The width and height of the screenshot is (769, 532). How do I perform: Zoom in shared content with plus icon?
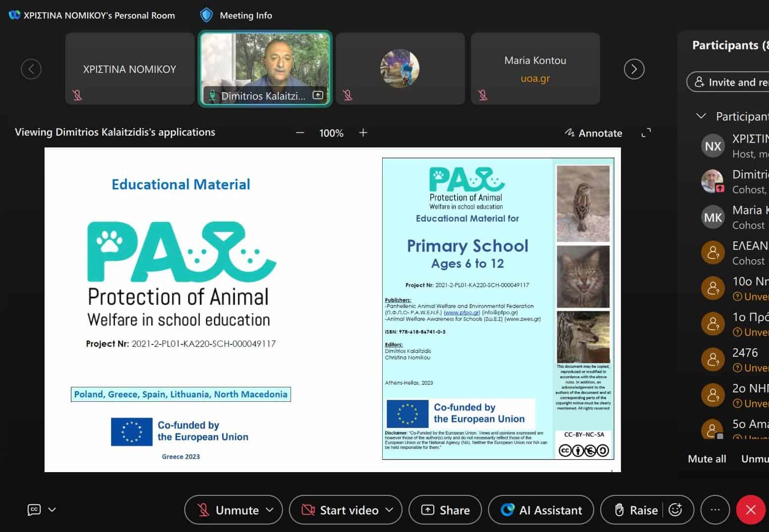363,133
